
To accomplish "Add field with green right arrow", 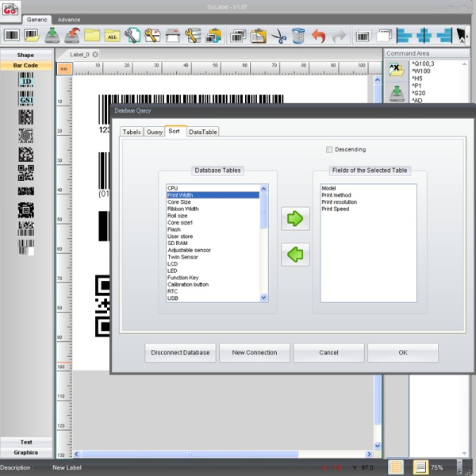I will [295, 219].
